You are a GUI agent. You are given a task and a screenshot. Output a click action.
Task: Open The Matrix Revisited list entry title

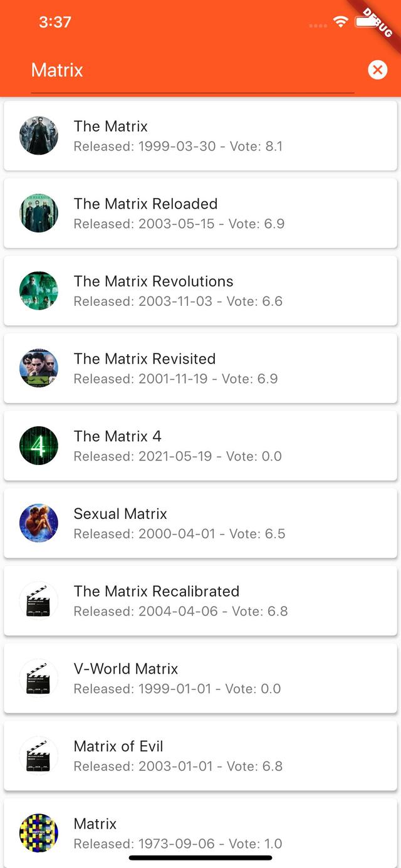click(x=145, y=359)
